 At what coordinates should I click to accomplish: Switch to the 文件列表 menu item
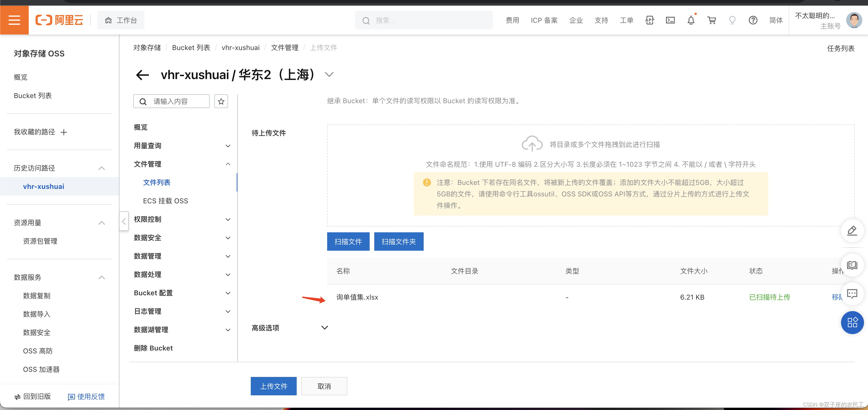(x=157, y=182)
